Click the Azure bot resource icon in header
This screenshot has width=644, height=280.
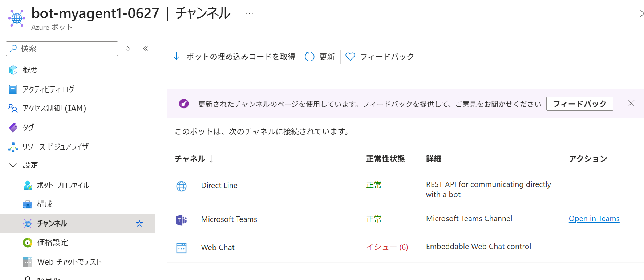17,18
